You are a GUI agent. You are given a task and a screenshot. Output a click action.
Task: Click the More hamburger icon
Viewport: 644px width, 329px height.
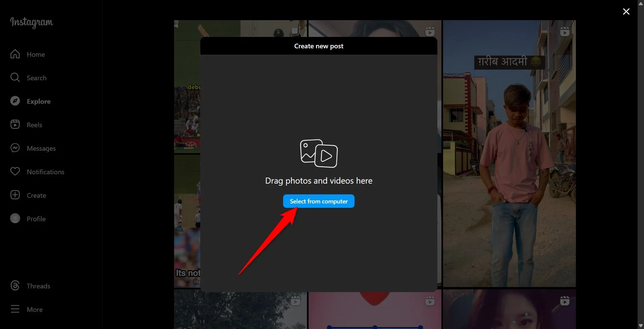[15, 309]
